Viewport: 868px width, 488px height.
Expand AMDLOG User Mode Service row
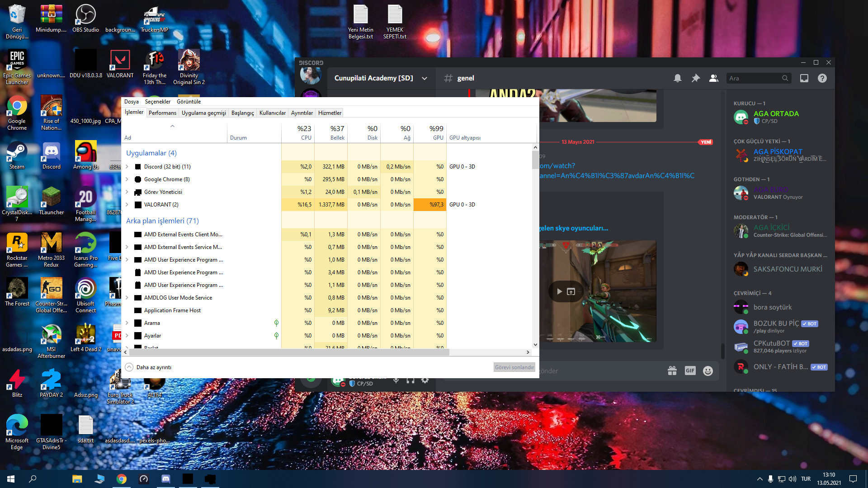click(x=127, y=298)
